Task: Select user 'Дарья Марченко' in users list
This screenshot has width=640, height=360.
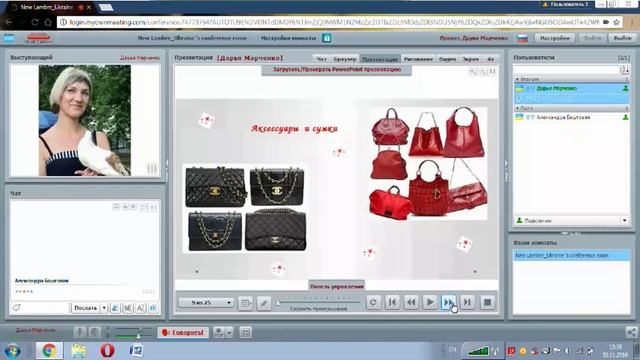Action: click(571, 88)
